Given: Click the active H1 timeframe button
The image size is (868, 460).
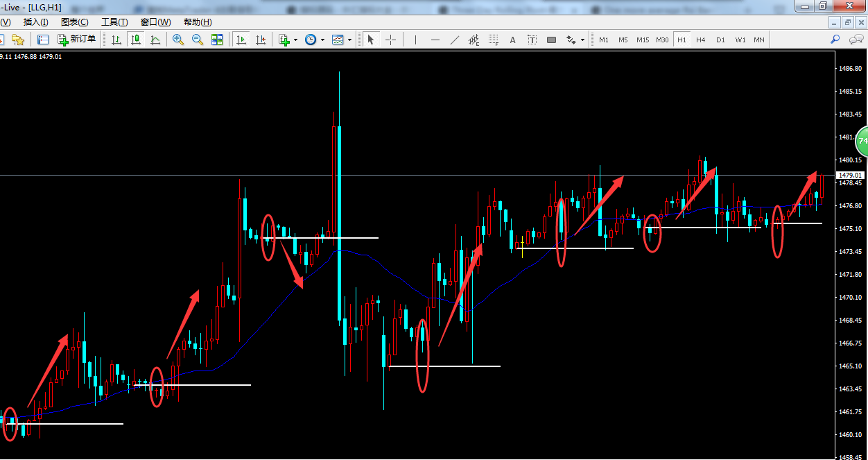Looking at the screenshot, I should tap(682, 40).
